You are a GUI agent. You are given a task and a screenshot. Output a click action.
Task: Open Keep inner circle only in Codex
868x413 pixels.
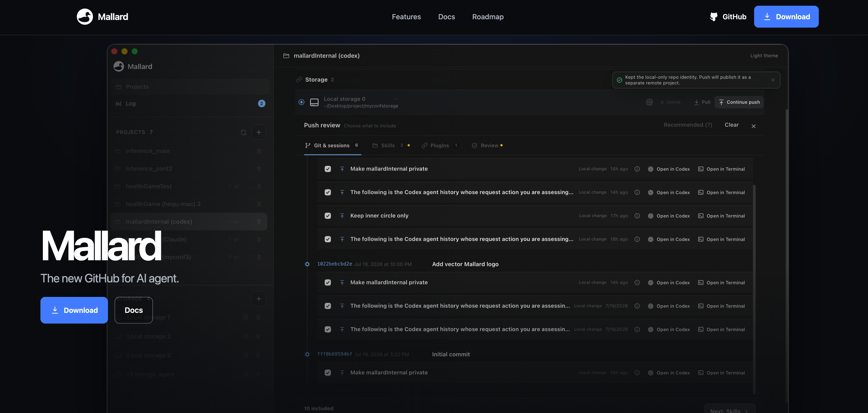(669, 216)
